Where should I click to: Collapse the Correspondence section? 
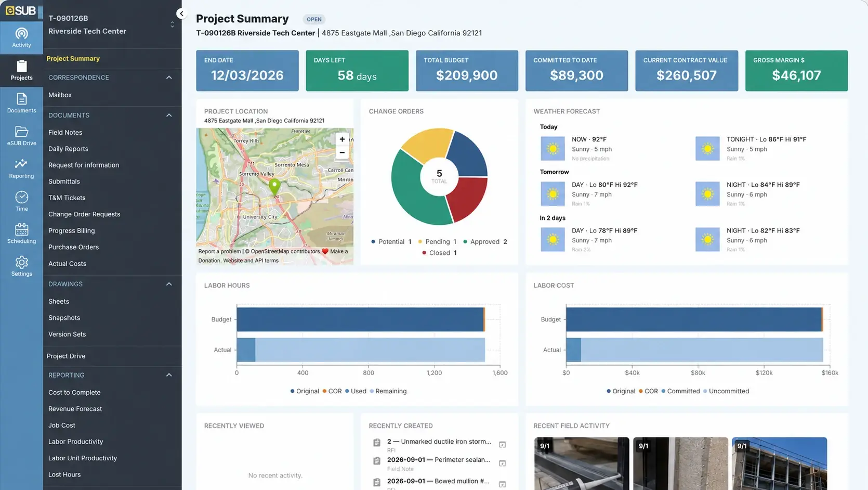click(169, 78)
